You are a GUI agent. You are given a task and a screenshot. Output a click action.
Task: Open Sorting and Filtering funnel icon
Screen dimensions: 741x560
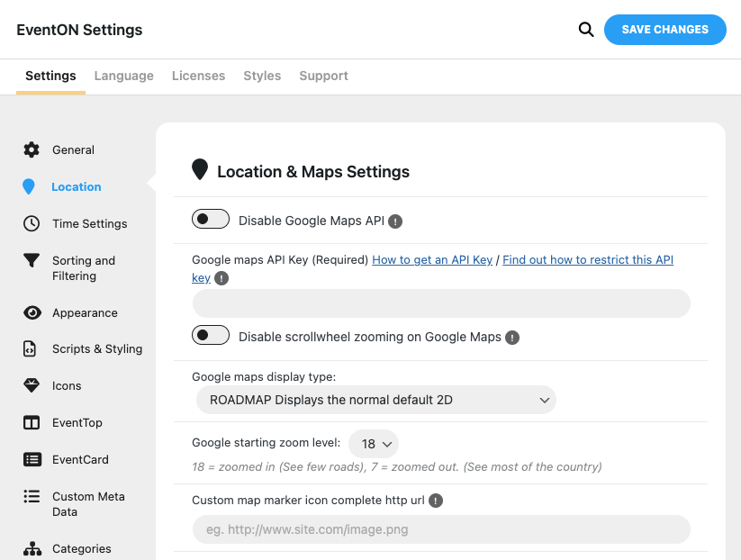pos(32,261)
